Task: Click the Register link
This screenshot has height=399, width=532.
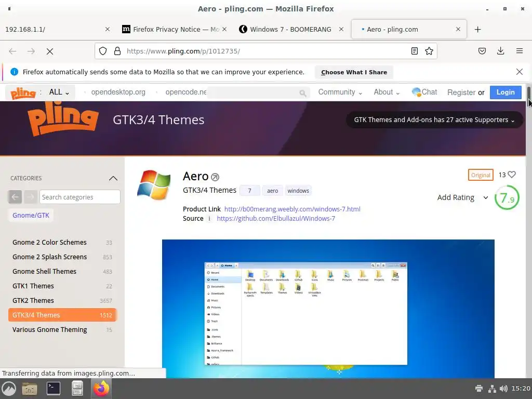Action: [x=461, y=92]
